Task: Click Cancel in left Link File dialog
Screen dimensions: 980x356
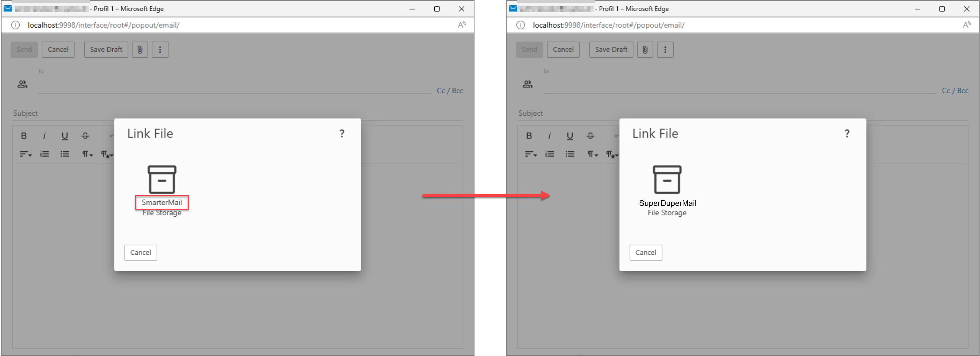Action: click(141, 253)
